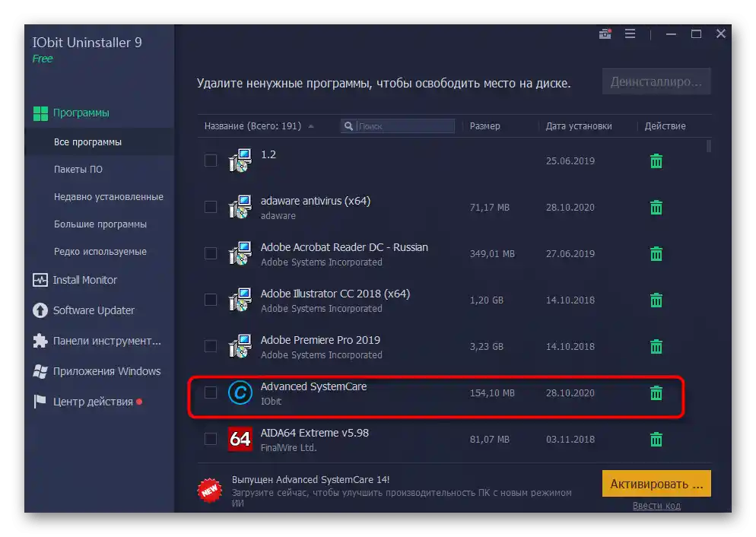Open the hamburger options menu

coord(630,33)
